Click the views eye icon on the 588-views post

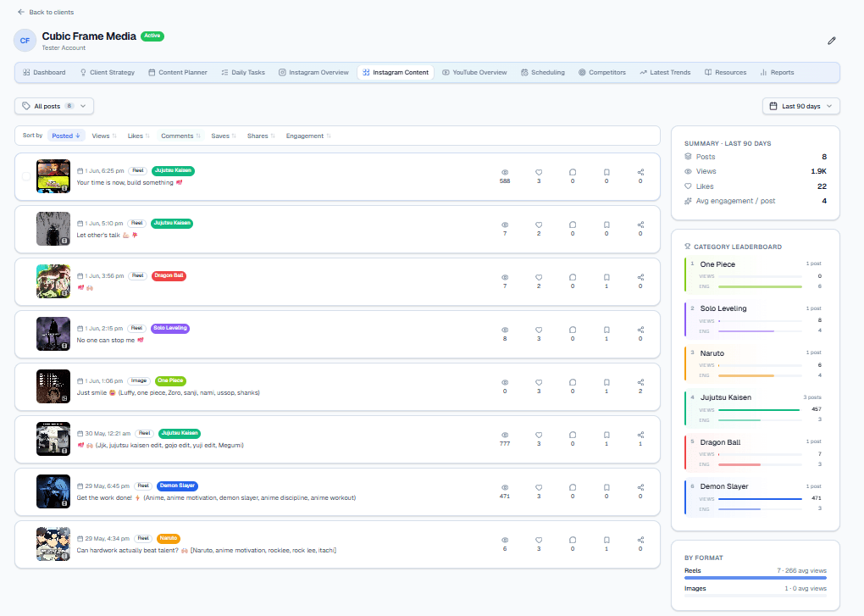coord(505,173)
